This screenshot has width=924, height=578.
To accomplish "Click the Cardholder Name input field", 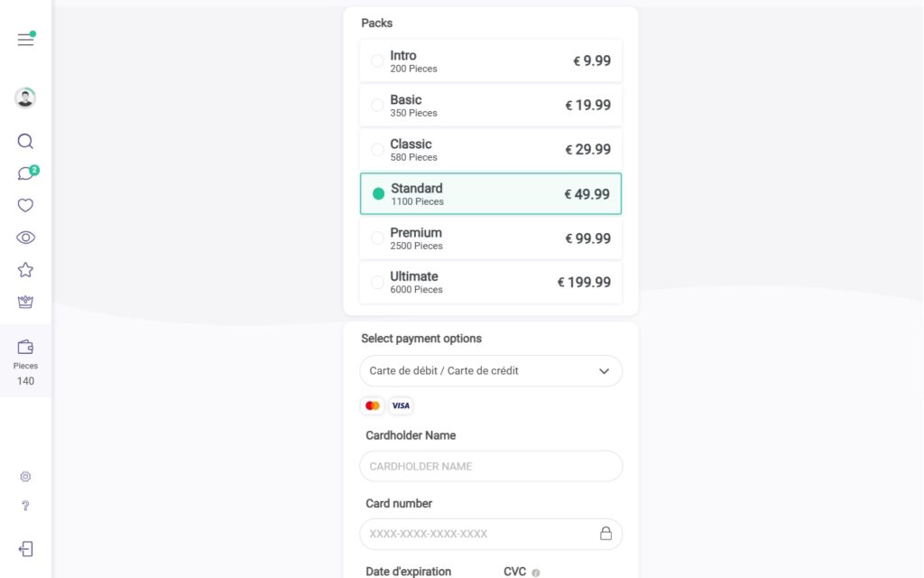I will 490,467.
